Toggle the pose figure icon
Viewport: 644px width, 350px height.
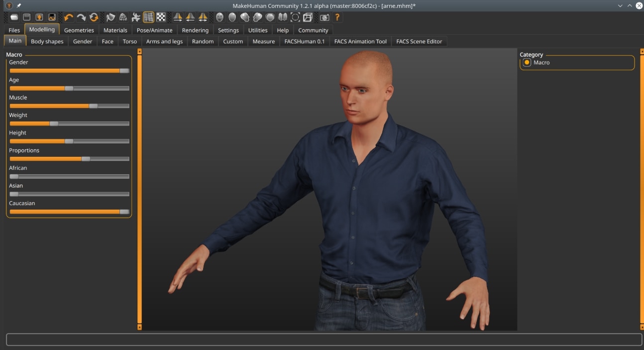[136, 17]
